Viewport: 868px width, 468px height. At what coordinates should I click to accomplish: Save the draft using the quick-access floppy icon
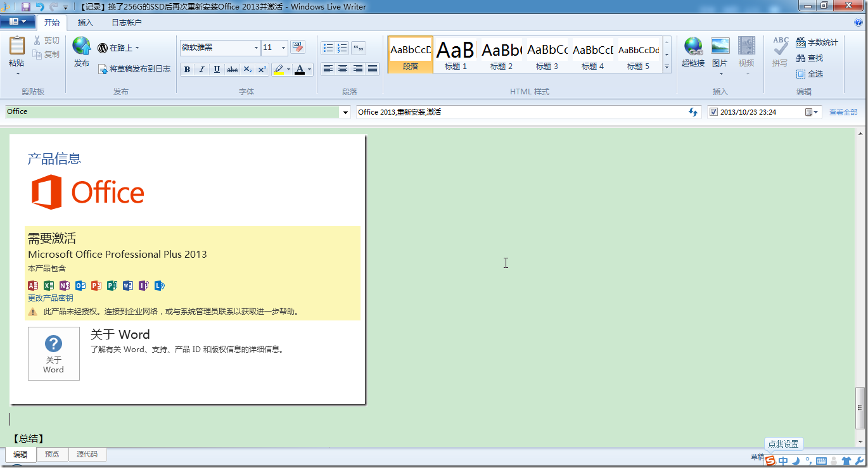pos(26,6)
